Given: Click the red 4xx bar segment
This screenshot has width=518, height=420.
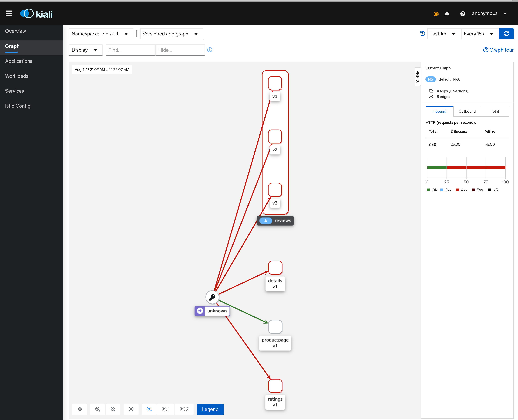Looking at the screenshot, I should (476, 167).
